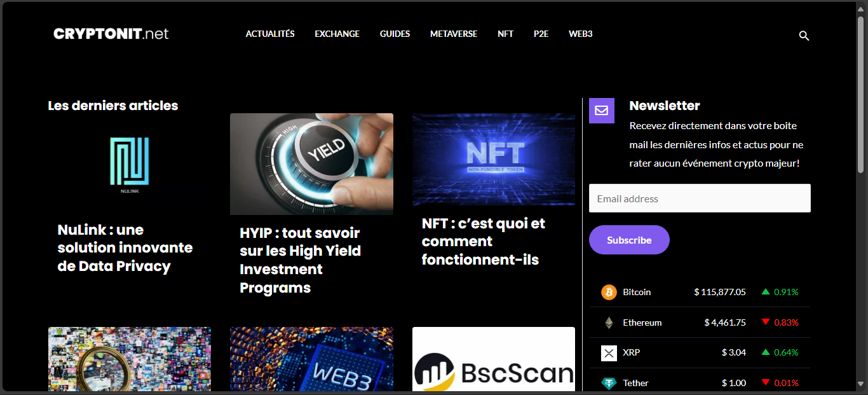Open the HYIP High Yield article title
The image size is (868, 395).
(x=300, y=260)
